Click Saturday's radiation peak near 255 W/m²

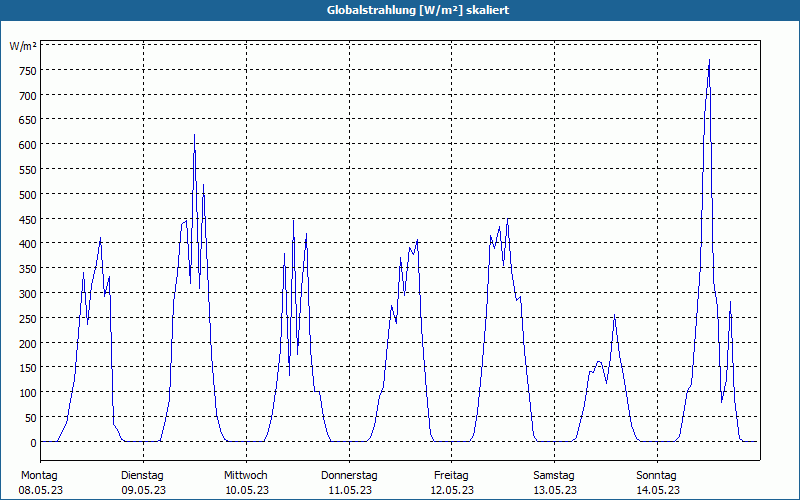614,315
